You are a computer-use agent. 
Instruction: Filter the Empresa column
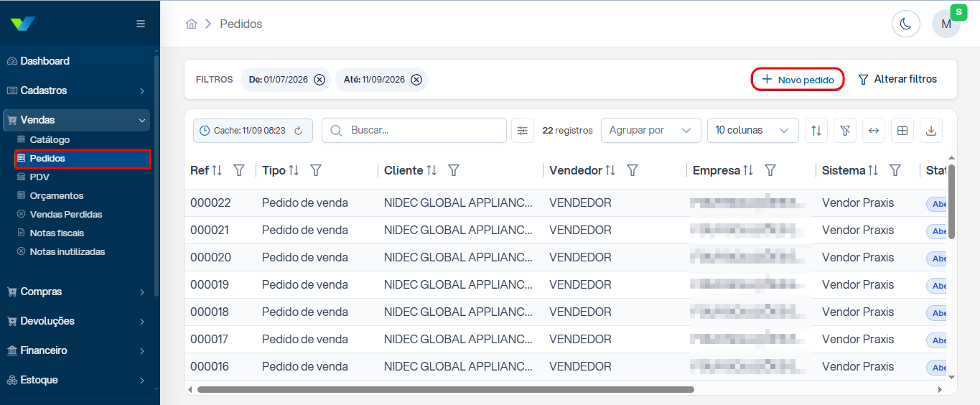[x=770, y=171]
